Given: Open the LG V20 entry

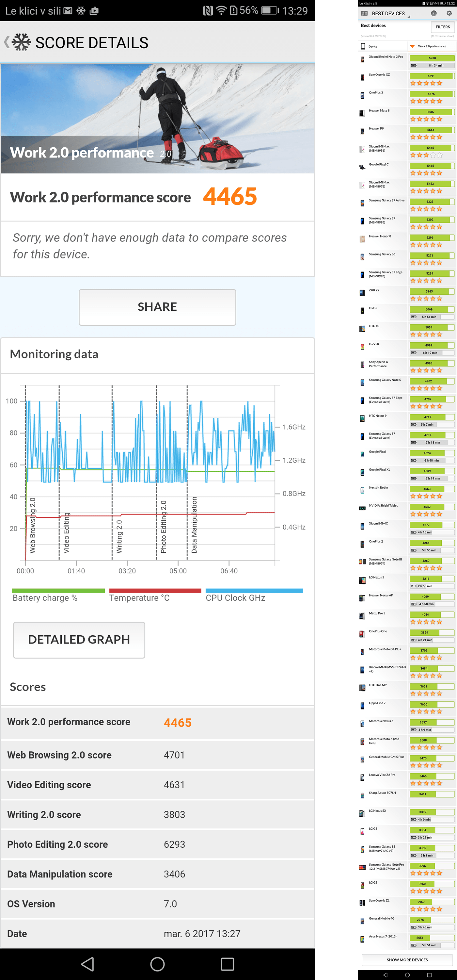Looking at the screenshot, I should pos(407,349).
